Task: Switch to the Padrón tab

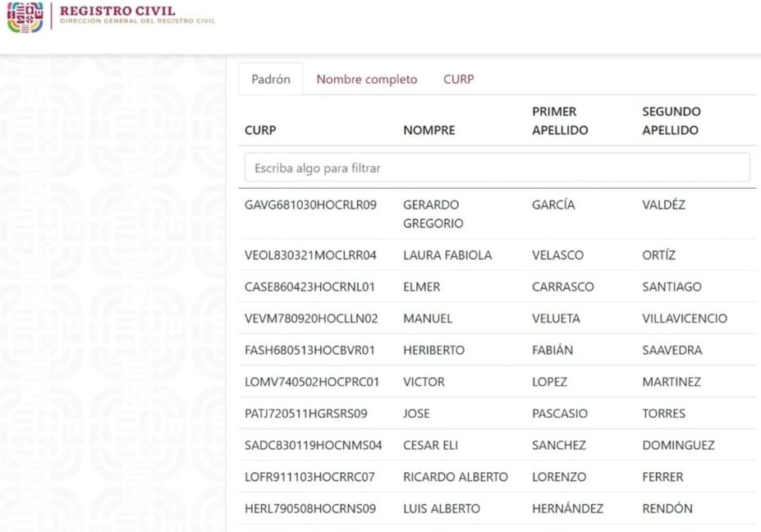Action: (271, 80)
